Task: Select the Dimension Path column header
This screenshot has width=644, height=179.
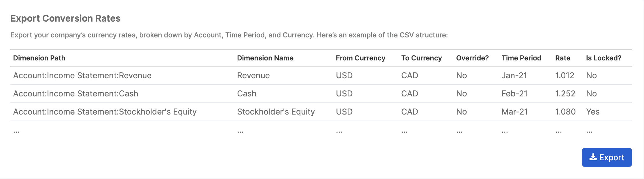Action: [39, 58]
